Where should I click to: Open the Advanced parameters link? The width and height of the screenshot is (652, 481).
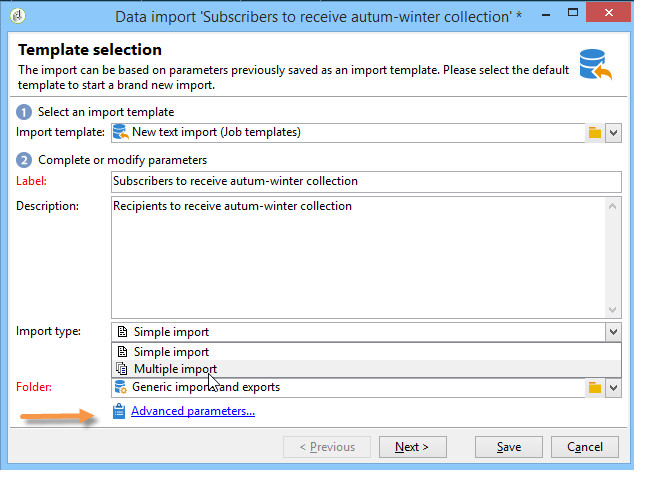tap(193, 411)
